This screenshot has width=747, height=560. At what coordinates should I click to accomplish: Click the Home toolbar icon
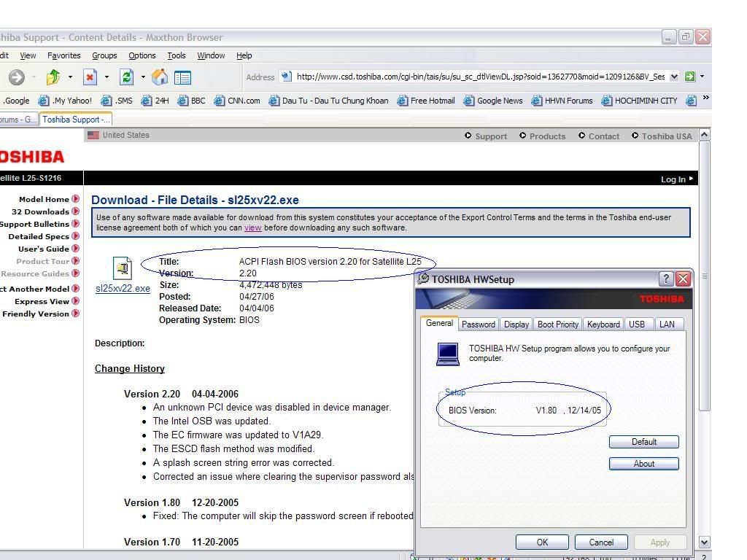click(160, 77)
